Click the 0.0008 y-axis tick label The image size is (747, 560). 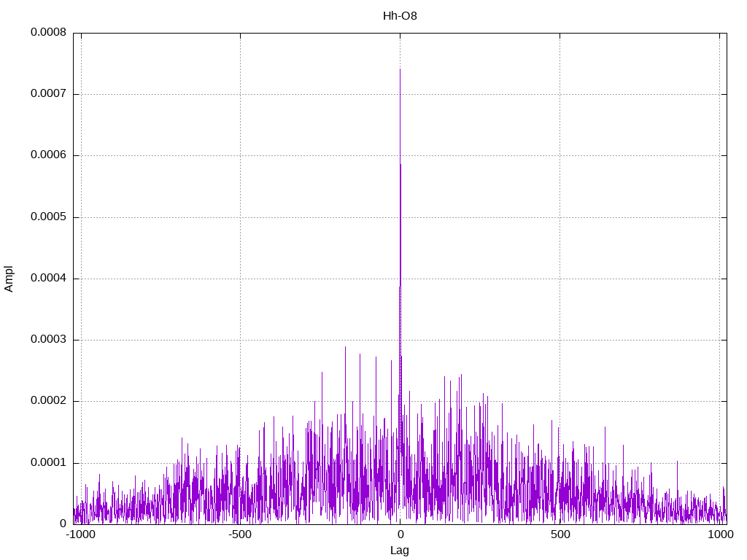[49, 32]
